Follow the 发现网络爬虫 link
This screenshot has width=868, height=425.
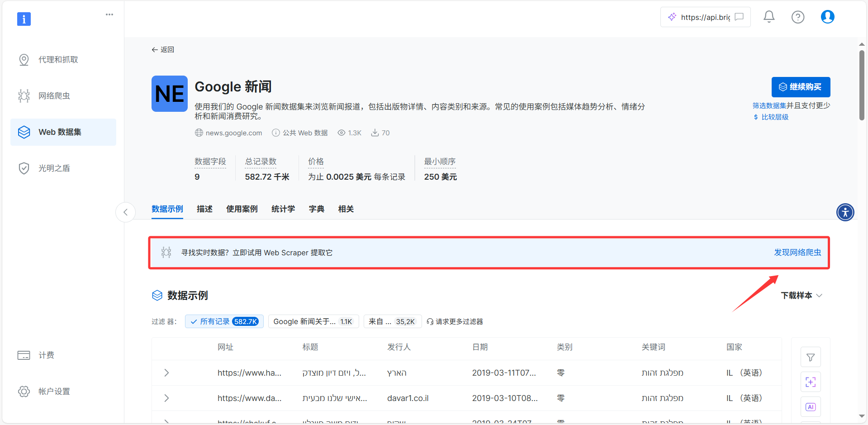[797, 253]
